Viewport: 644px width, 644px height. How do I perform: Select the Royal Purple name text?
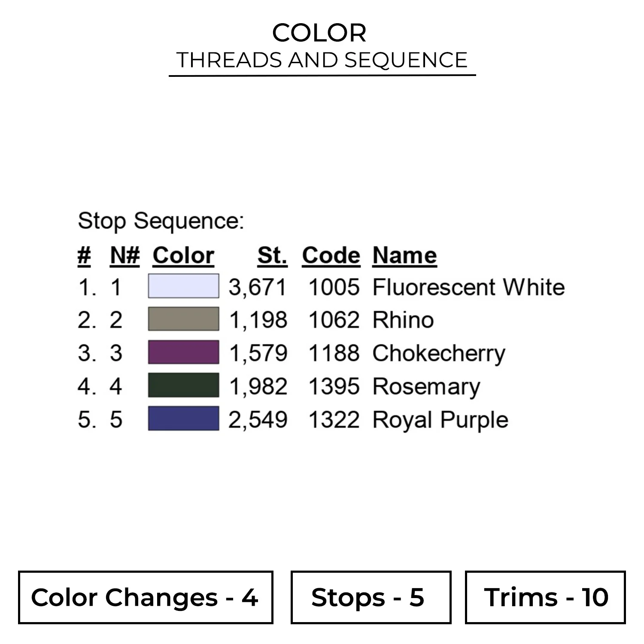click(440, 419)
